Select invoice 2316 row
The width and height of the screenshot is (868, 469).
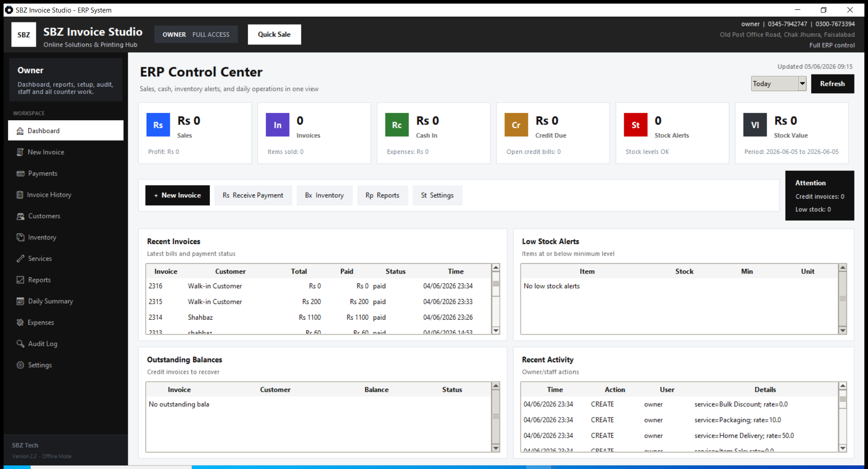click(x=319, y=286)
